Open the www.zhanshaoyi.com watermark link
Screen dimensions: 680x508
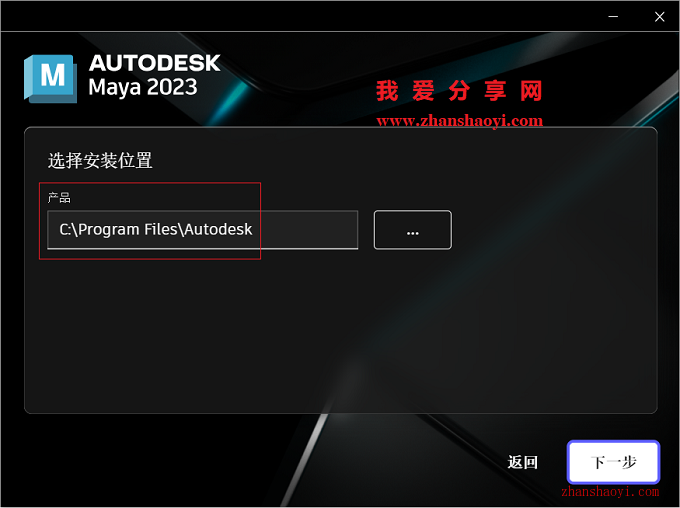tap(460, 121)
